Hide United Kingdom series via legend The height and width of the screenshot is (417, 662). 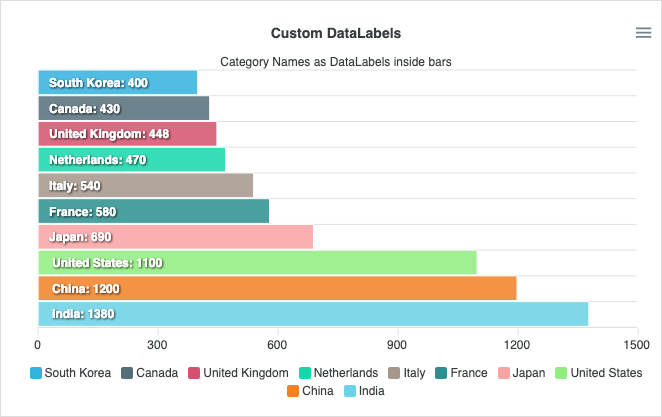tap(193, 373)
